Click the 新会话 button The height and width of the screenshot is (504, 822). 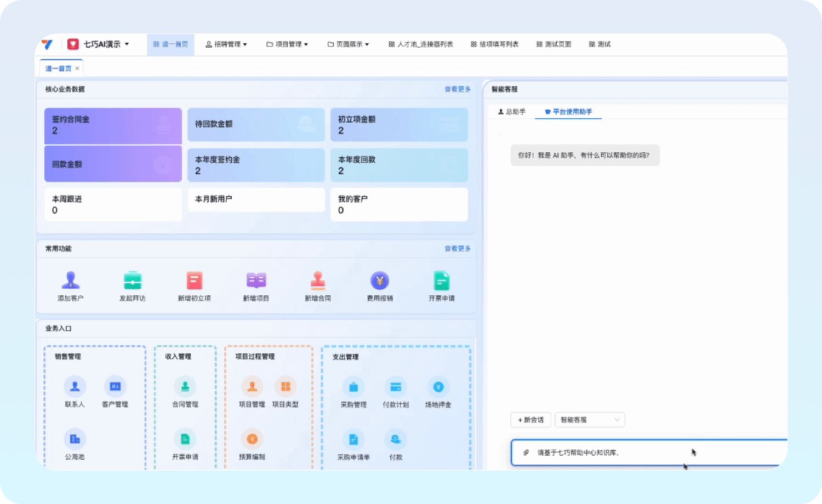tap(530, 420)
